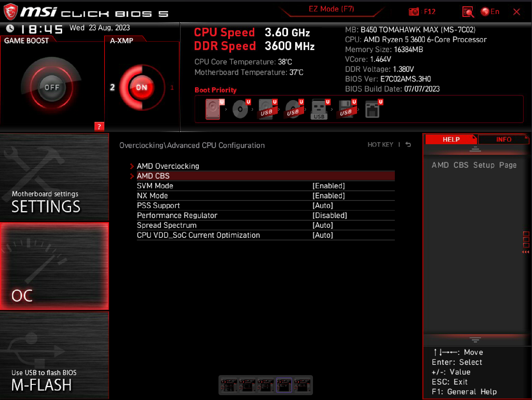Click the clock icon beside the time

coord(10,28)
